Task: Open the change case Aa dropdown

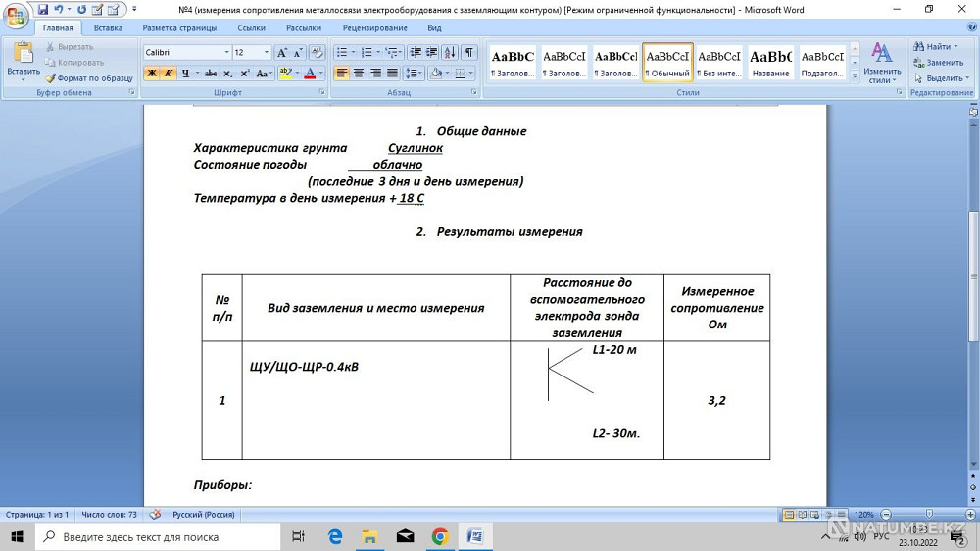Action: pyautogui.click(x=264, y=74)
